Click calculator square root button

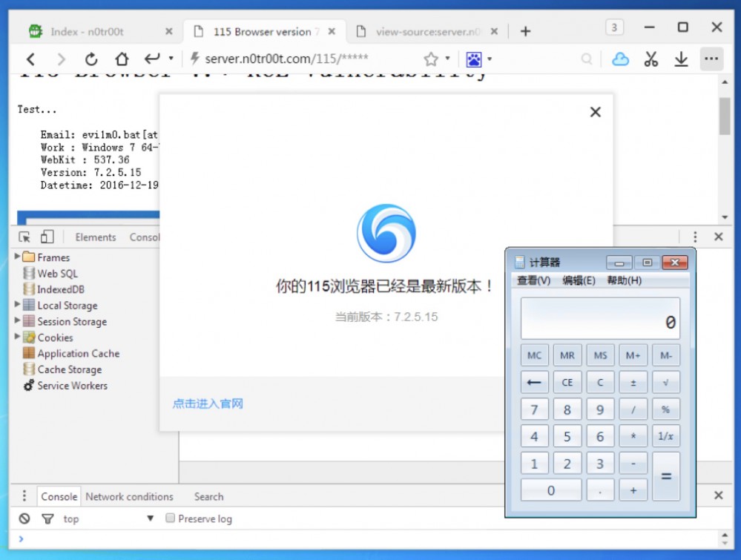coord(666,382)
